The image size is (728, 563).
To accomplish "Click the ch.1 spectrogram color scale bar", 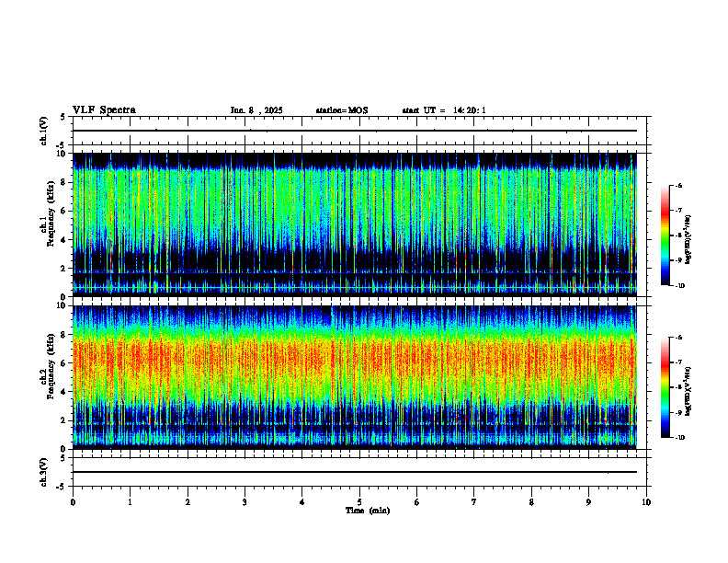I will [x=665, y=236].
